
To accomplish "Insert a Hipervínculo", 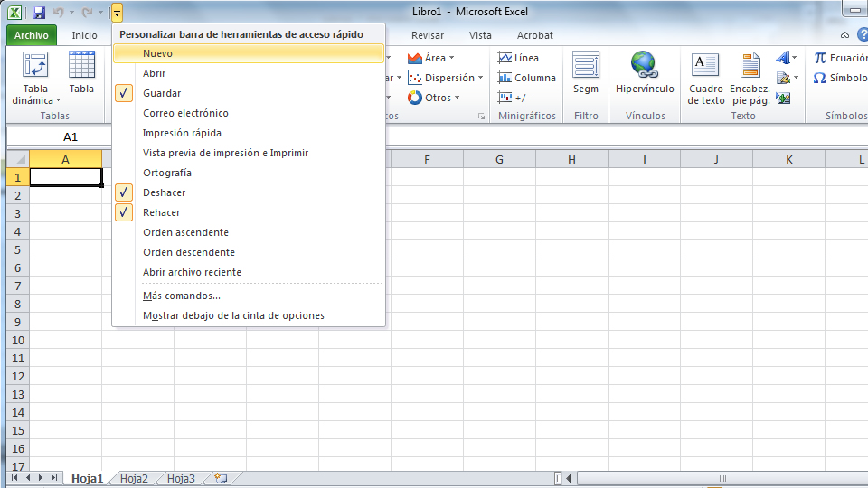I will pos(645,72).
